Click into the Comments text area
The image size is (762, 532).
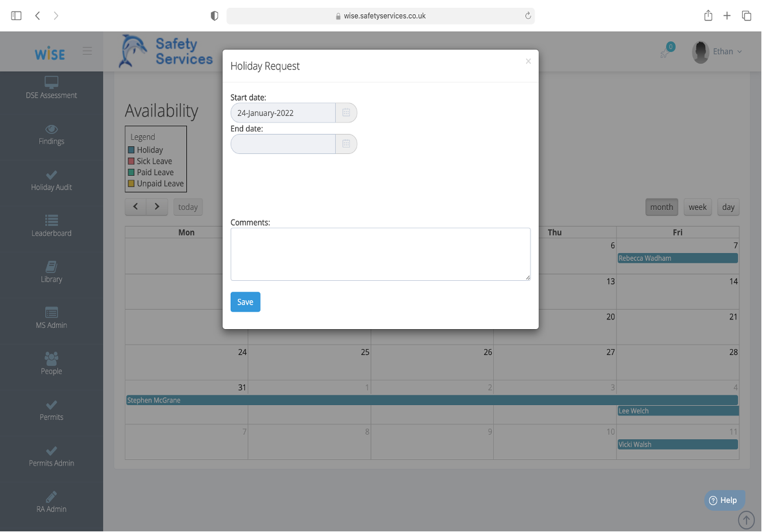(380, 254)
